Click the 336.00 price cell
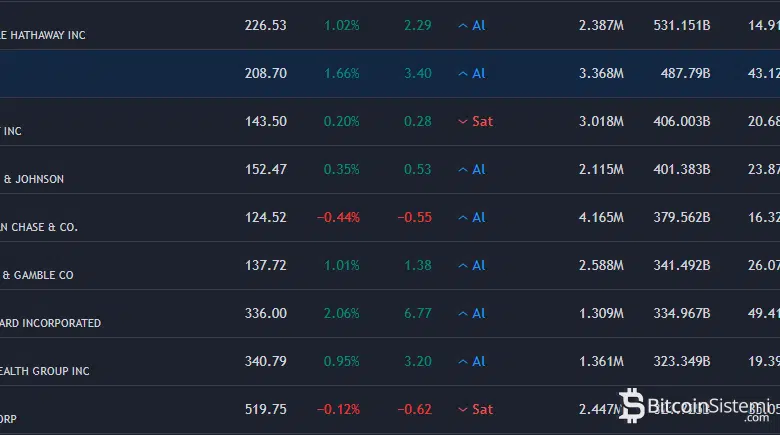The height and width of the screenshot is (435, 780). (265, 313)
